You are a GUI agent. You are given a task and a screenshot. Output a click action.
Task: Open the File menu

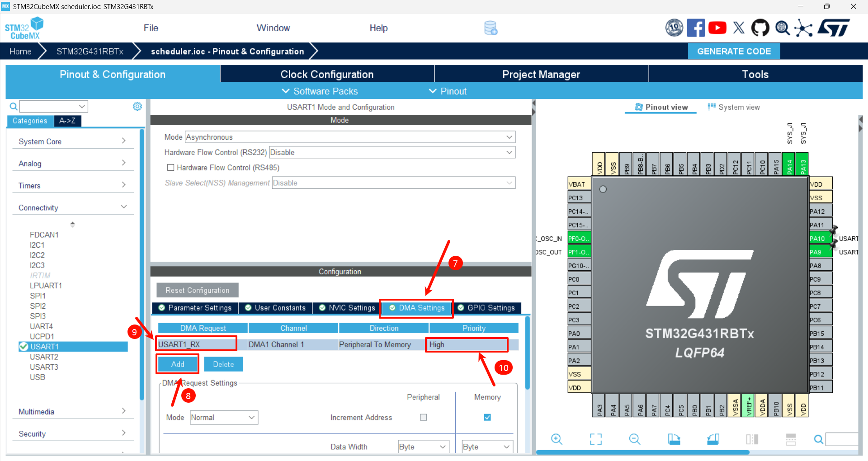(x=151, y=28)
